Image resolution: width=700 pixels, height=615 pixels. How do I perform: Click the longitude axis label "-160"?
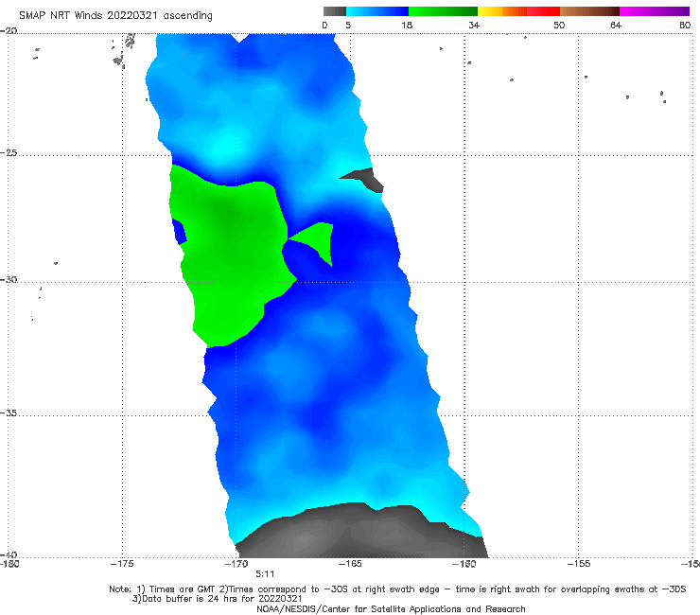(464, 564)
